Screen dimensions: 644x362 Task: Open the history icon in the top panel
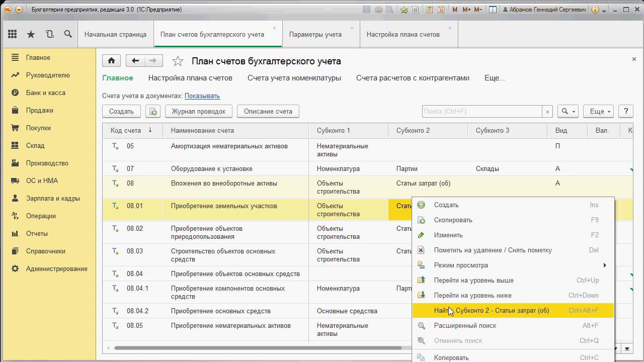coord(49,34)
